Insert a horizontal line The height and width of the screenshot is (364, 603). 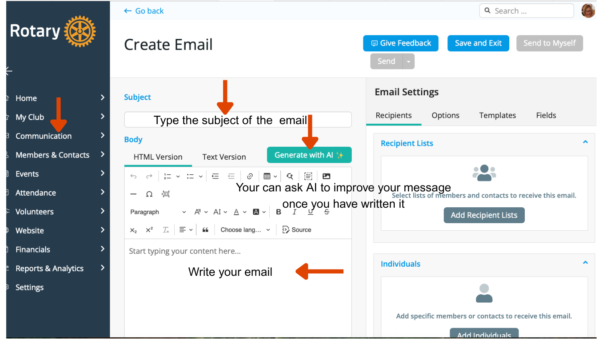133,194
